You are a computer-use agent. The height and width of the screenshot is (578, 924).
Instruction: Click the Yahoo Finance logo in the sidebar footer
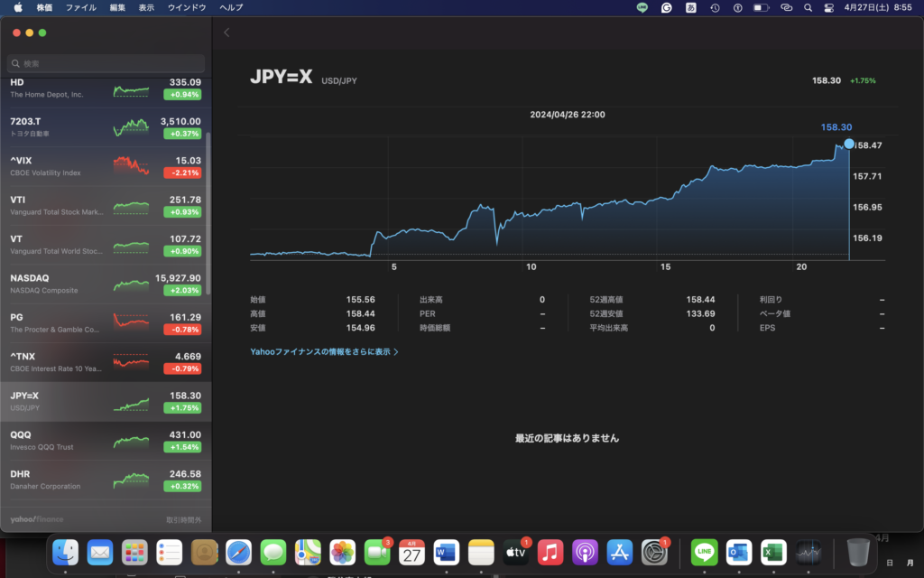click(38, 519)
